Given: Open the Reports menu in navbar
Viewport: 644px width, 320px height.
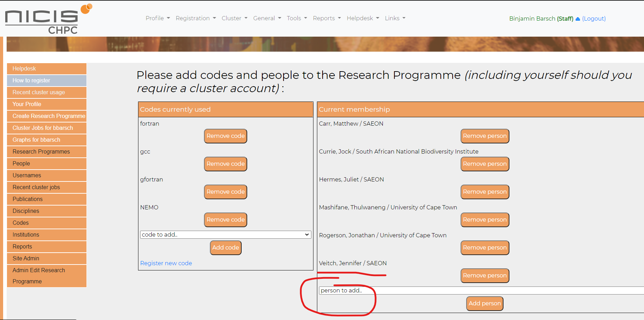Looking at the screenshot, I should [x=327, y=18].
